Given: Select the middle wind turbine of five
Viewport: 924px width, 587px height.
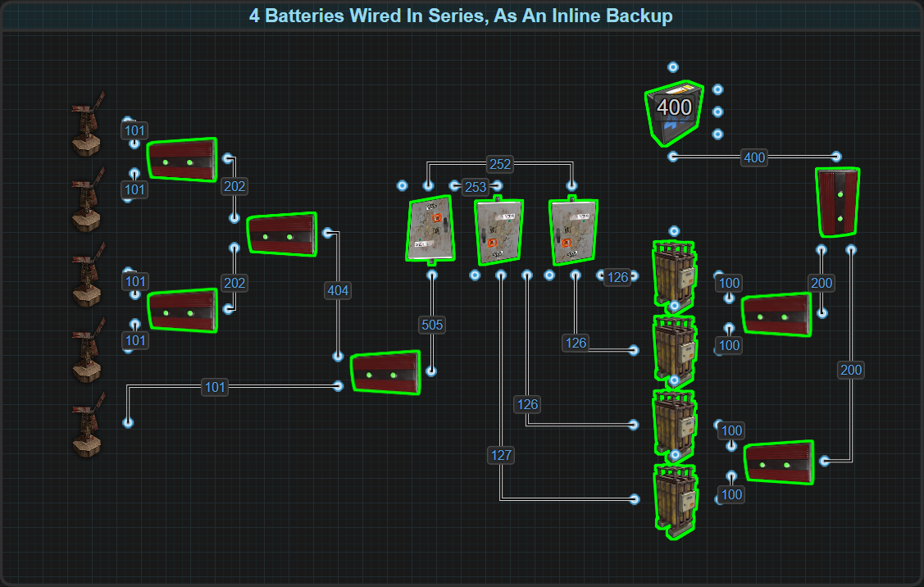Looking at the screenshot, I should (88, 275).
